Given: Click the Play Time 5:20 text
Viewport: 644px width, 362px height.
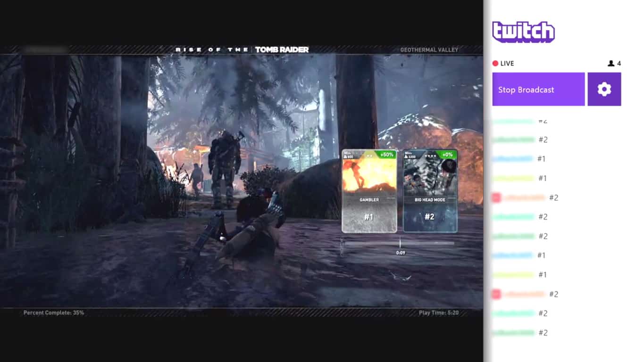Looking at the screenshot, I should click(x=438, y=313).
